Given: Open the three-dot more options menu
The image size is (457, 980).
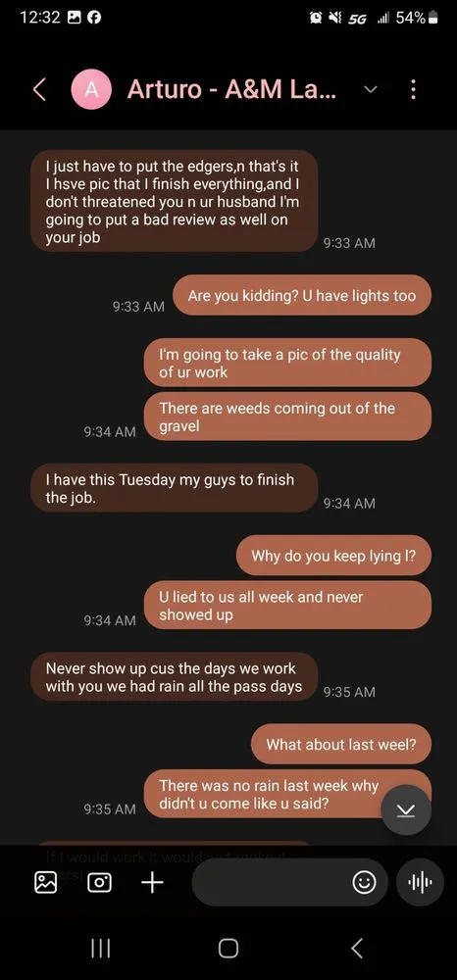Looking at the screenshot, I should 413,90.
